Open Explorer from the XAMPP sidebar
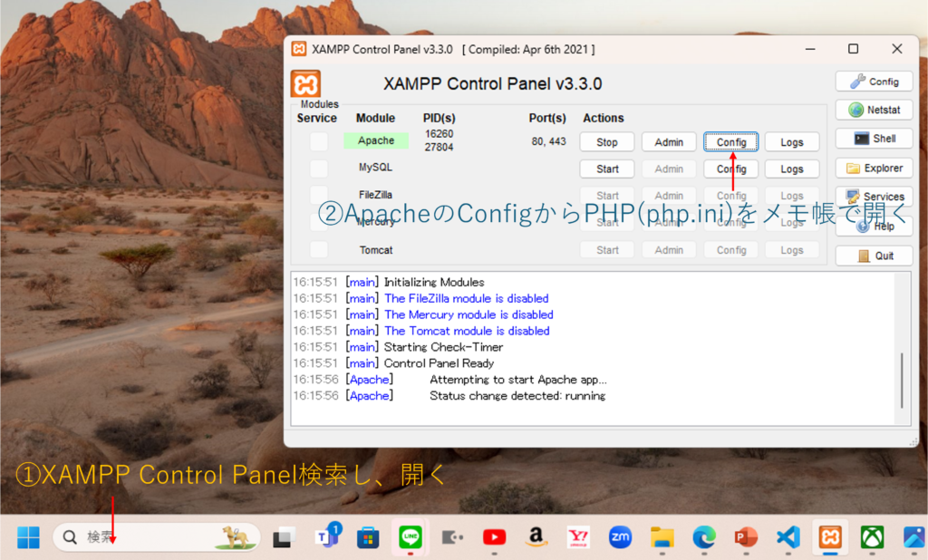 tap(874, 168)
